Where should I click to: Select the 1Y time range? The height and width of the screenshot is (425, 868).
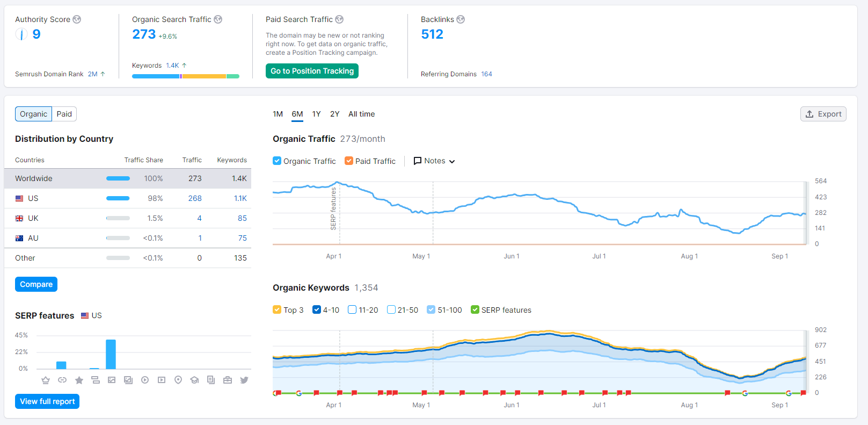point(317,114)
